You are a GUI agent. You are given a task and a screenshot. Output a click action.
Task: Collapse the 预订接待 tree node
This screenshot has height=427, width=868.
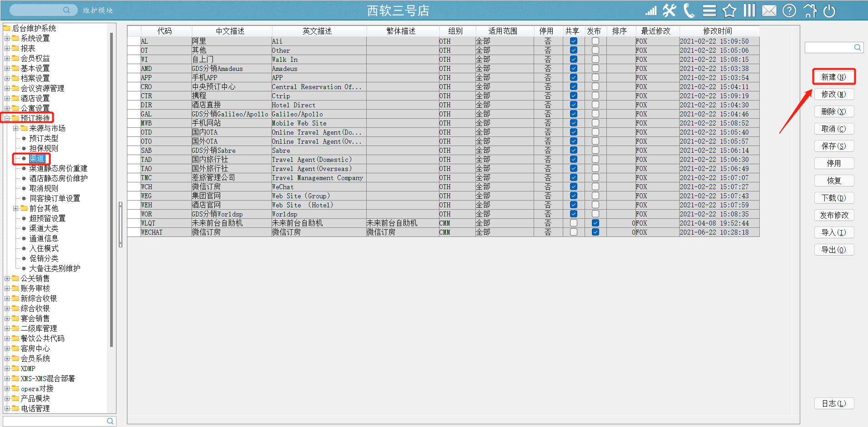[7, 118]
